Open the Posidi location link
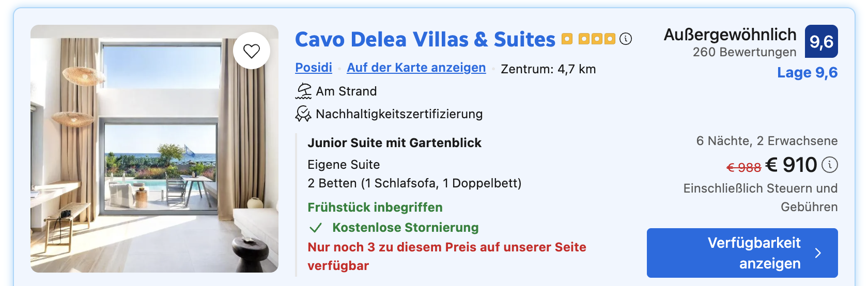 tap(314, 68)
